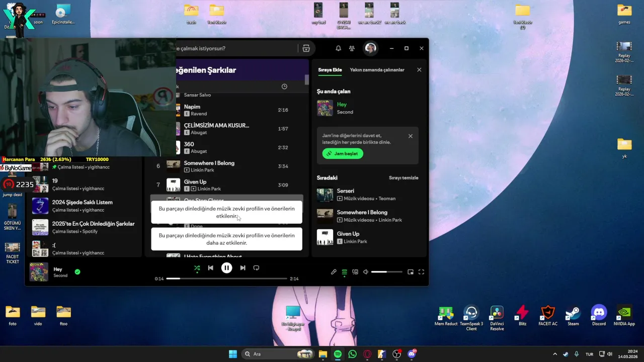Select the 360 song by Abugat
This screenshot has width=644, height=362.
(x=239, y=147)
